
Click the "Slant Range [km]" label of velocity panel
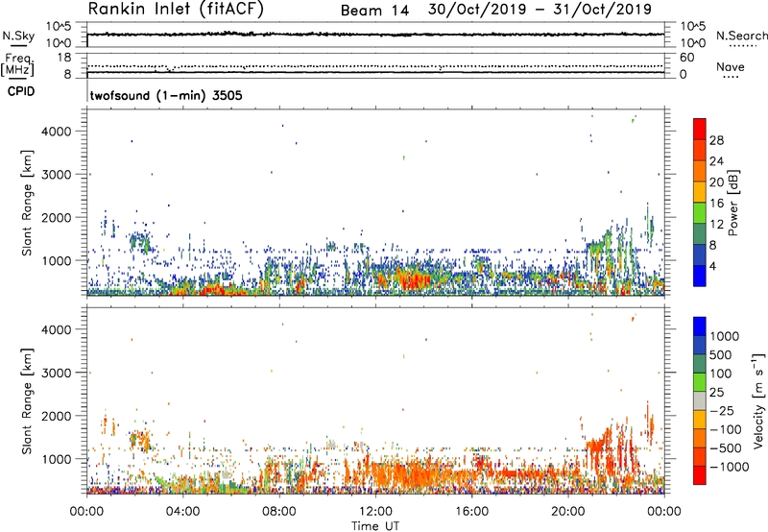(x=27, y=400)
